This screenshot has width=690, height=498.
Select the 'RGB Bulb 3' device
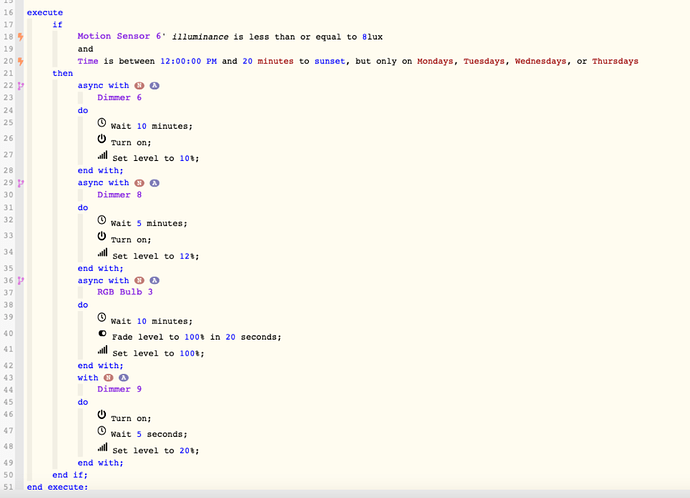125,292
